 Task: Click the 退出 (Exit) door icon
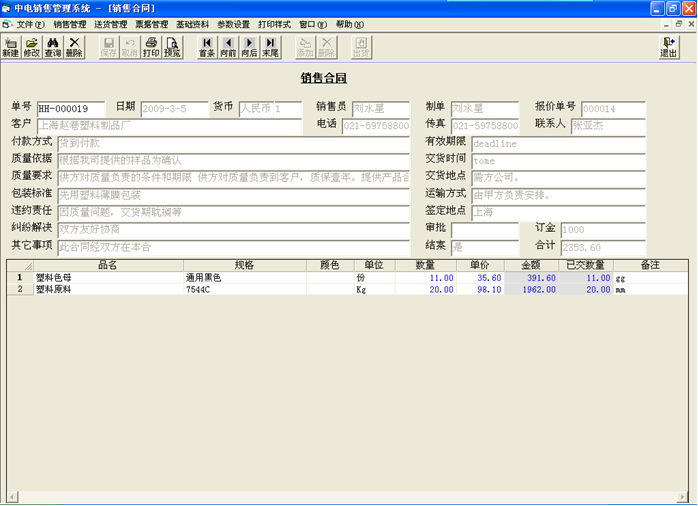(668, 47)
